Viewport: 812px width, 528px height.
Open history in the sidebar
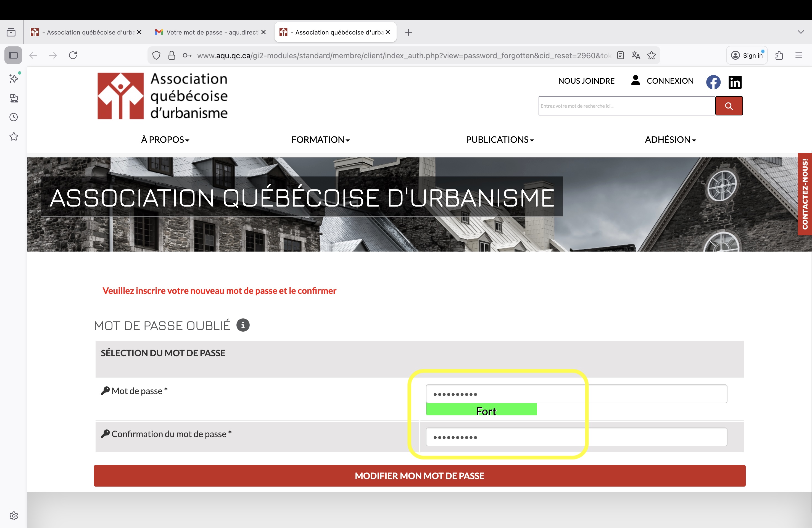14,117
